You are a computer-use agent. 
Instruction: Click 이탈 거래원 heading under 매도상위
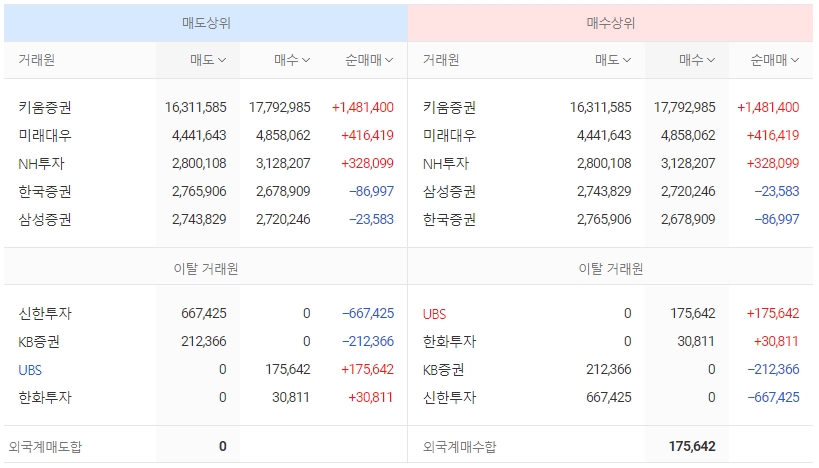tap(206, 268)
